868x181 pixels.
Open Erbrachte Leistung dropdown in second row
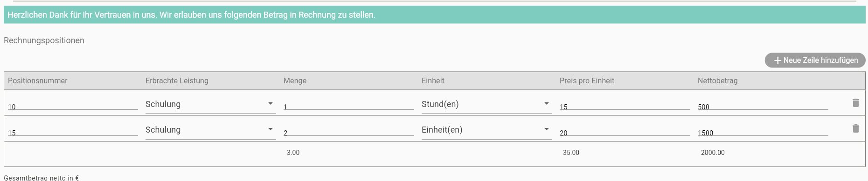click(211, 130)
